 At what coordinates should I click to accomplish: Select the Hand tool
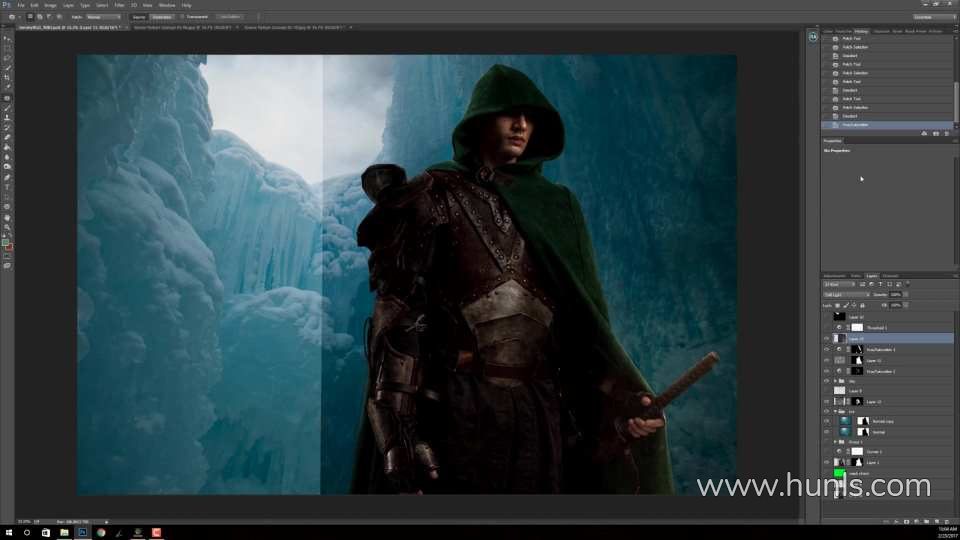click(x=7, y=217)
